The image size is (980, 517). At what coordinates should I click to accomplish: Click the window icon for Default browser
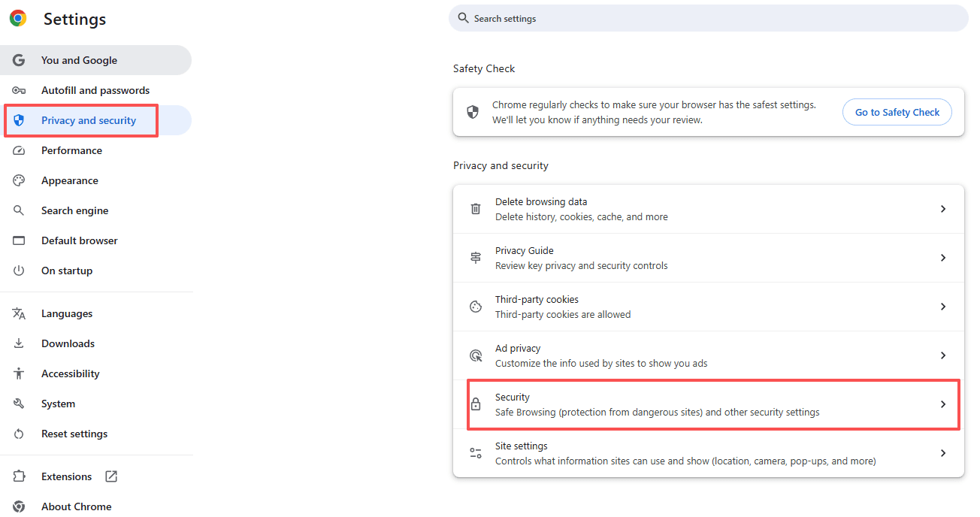click(x=19, y=240)
